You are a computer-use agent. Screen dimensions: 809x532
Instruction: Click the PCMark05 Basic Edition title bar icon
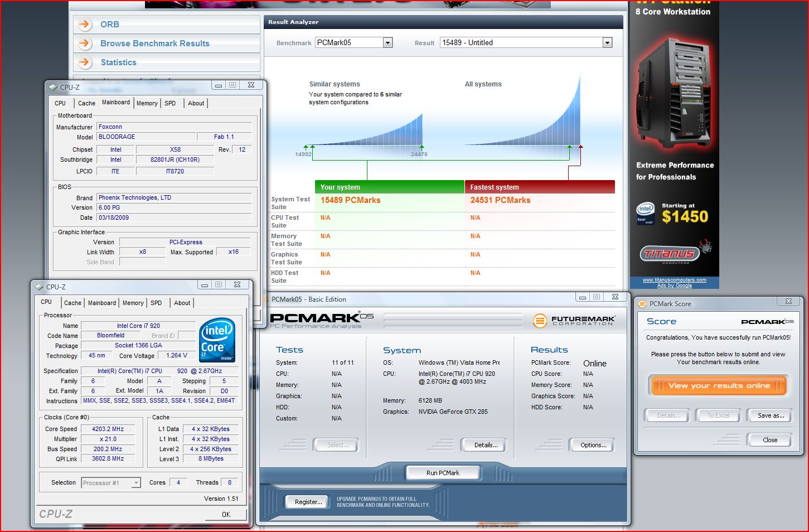[x=265, y=299]
